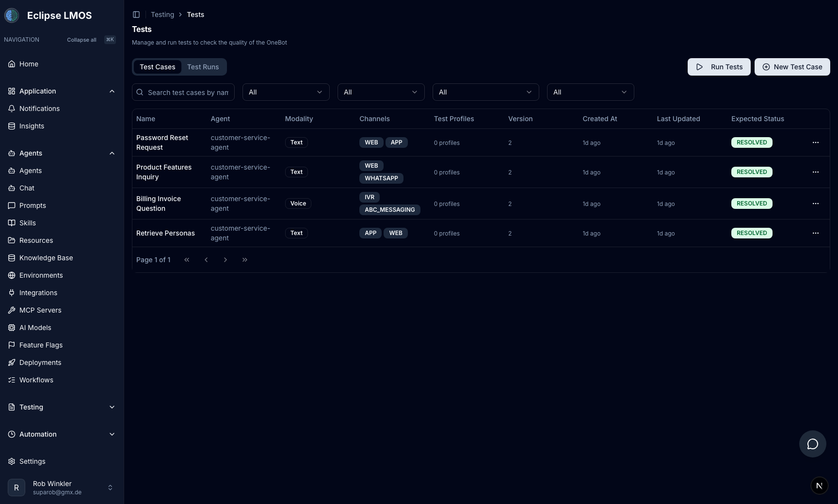Open Knowledge Base in the sidebar

tap(62, 258)
